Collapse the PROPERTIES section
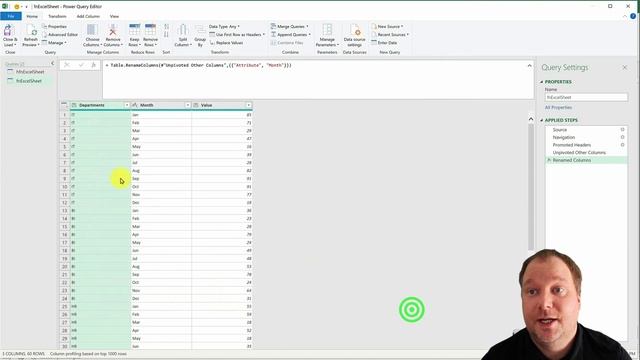 pyautogui.click(x=542, y=82)
